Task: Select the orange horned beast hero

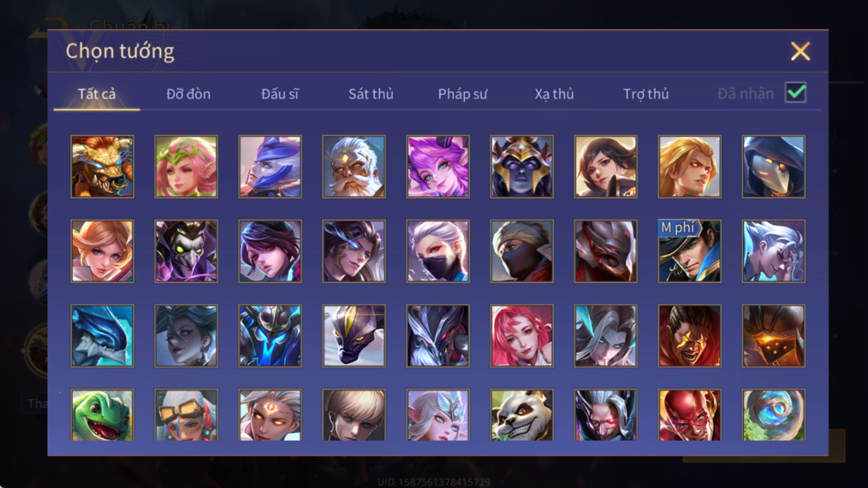Action: 102,166
